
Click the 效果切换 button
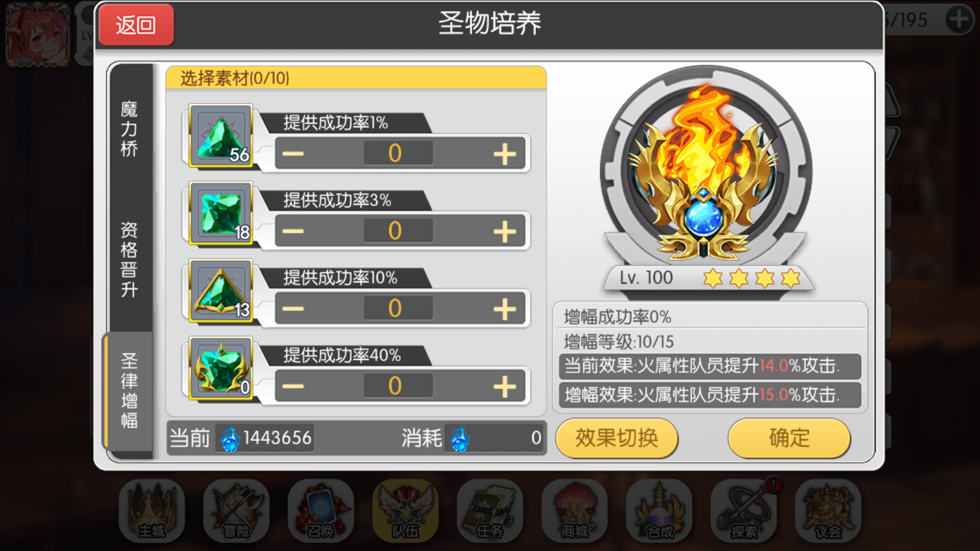coord(617,438)
